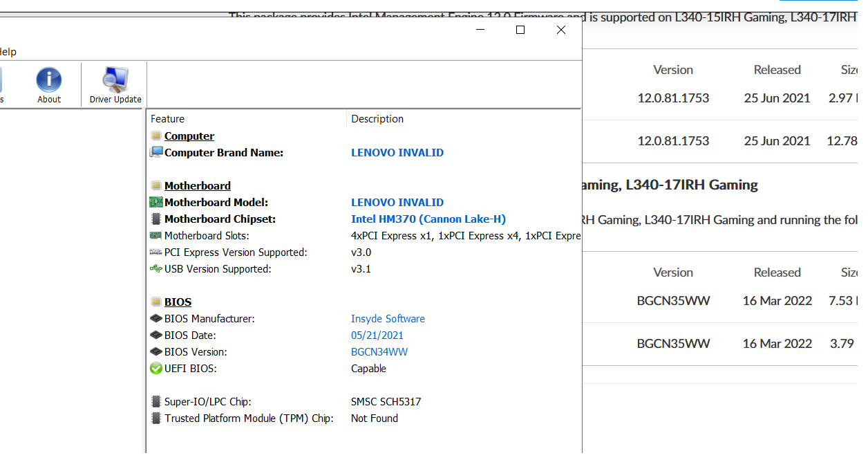This screenshot has width=868, height=460.
Task: Select the Computer Brand Name row label
Action: coord(224,153)
